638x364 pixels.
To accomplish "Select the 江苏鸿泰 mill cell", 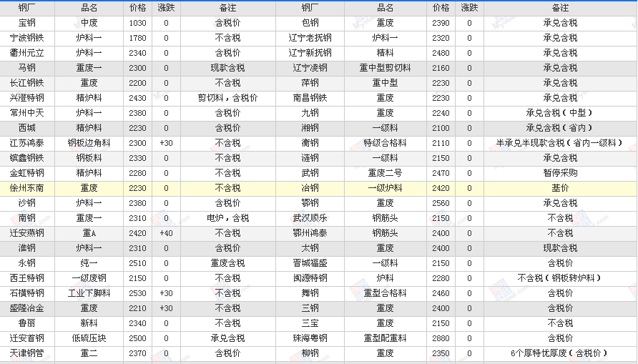I will coord(27,143).
